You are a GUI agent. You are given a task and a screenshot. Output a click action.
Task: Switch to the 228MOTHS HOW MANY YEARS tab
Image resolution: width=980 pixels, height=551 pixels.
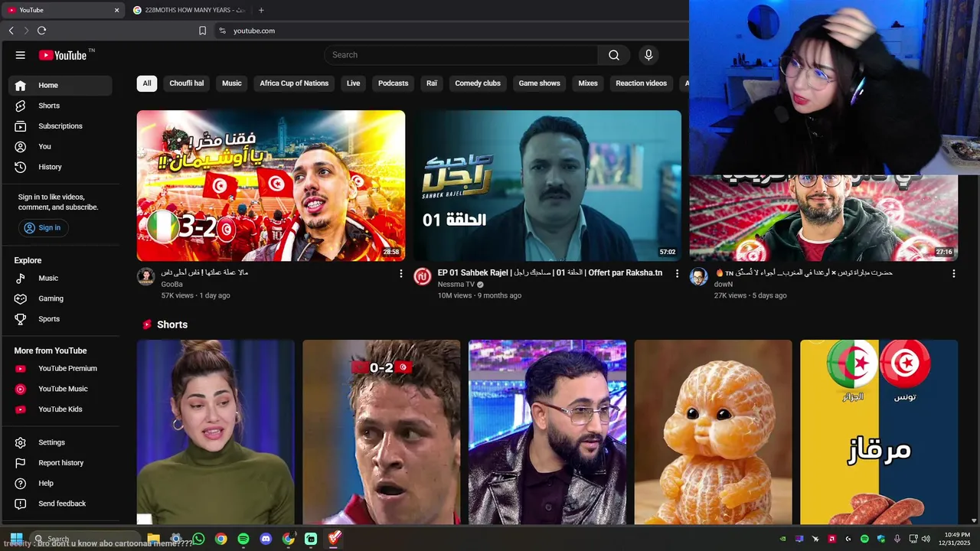189,10
